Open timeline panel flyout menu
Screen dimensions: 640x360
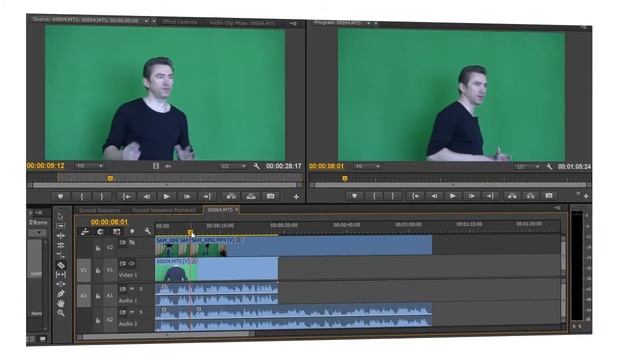coord(557,208)
